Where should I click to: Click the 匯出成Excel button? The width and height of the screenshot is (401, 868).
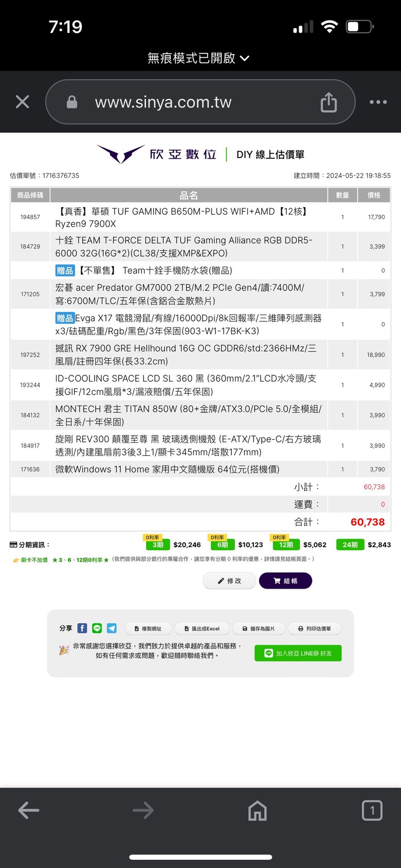(202, 628)
